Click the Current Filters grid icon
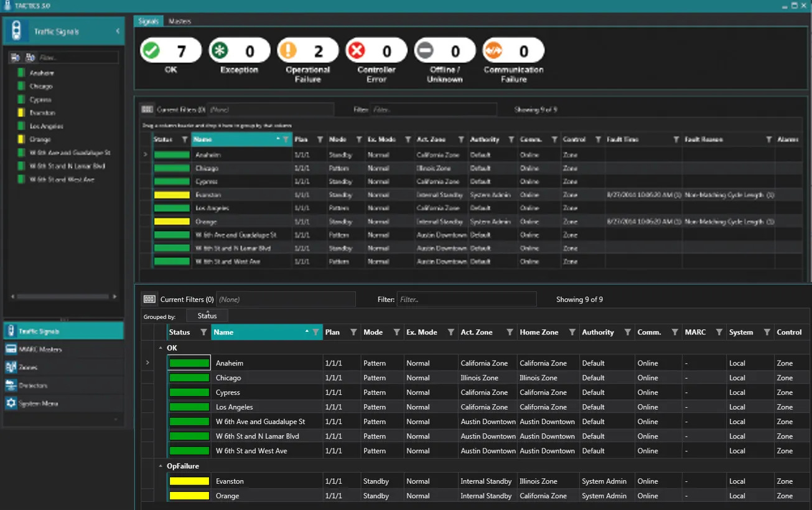 coord(149,299)
